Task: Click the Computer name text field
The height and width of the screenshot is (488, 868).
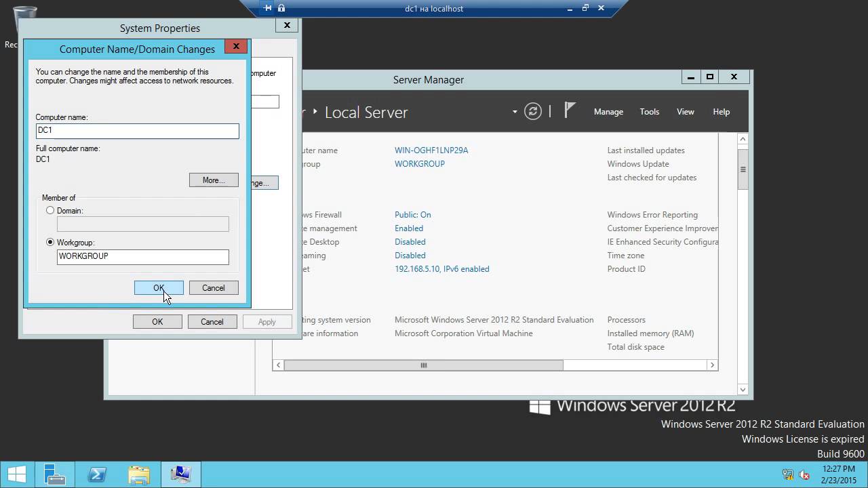Action: click(x=138, y=130)
